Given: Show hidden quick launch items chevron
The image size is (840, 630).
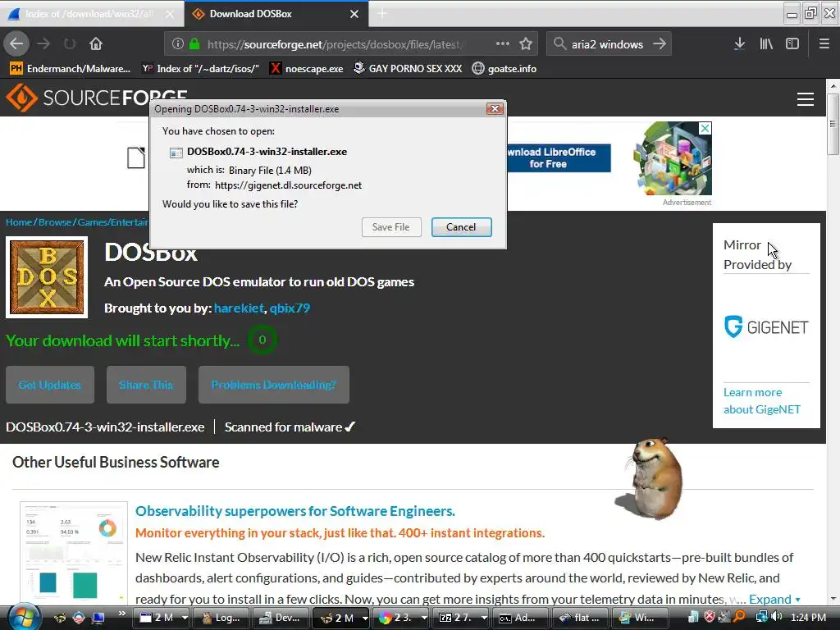Looking at the screenshot, I should [122, 614].
